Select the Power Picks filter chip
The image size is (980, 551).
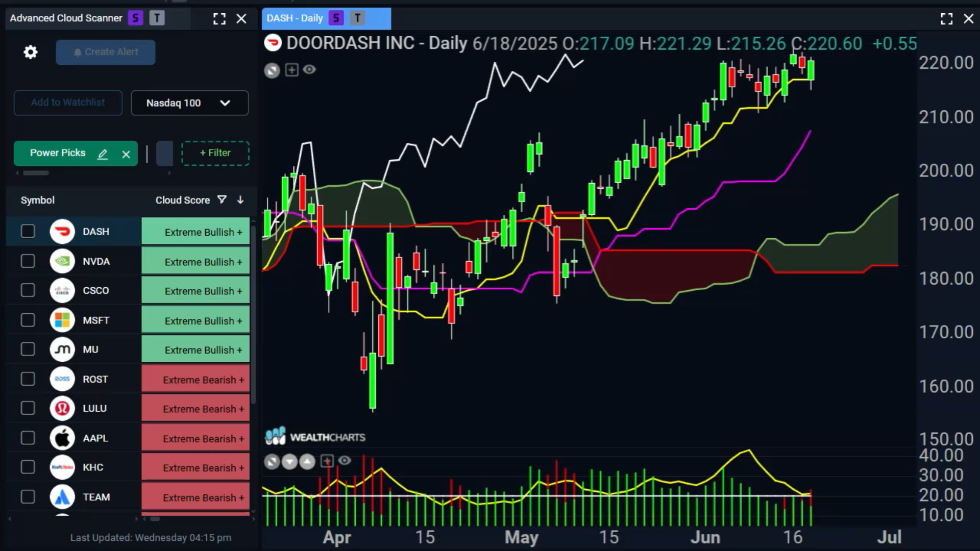(76, 153)
